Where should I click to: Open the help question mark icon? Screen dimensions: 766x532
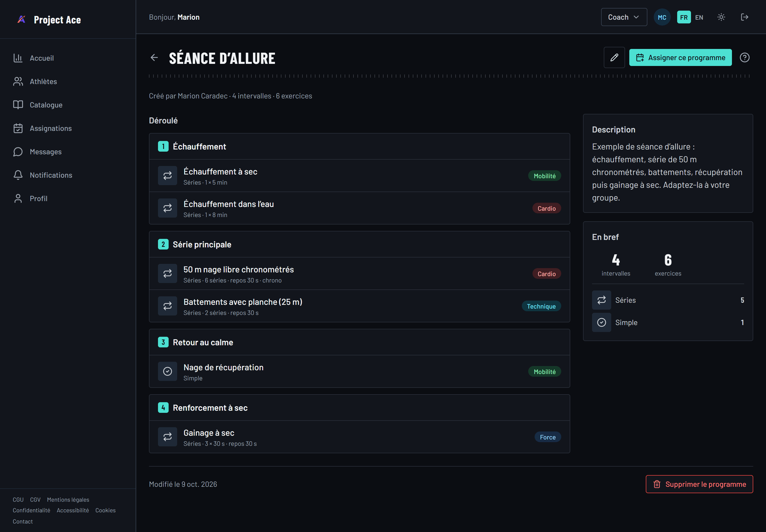[x=744, y=58]
